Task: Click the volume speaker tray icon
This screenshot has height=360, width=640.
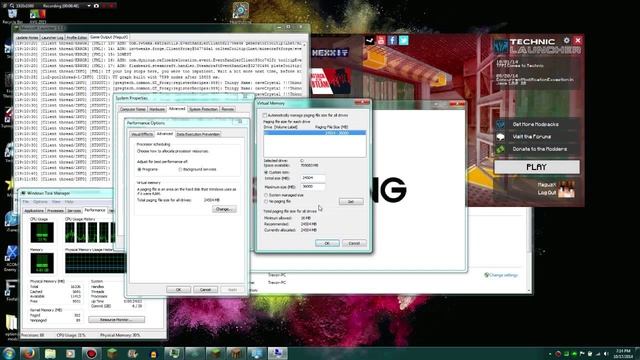Action: pyautogui.click(x=606, y=353)
